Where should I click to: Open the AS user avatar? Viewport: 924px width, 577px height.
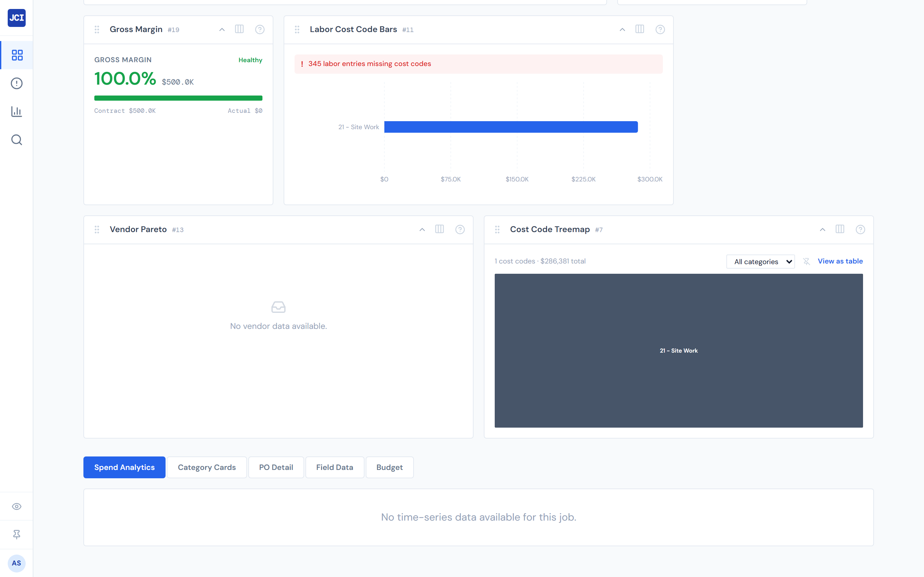tap(17, 563)
